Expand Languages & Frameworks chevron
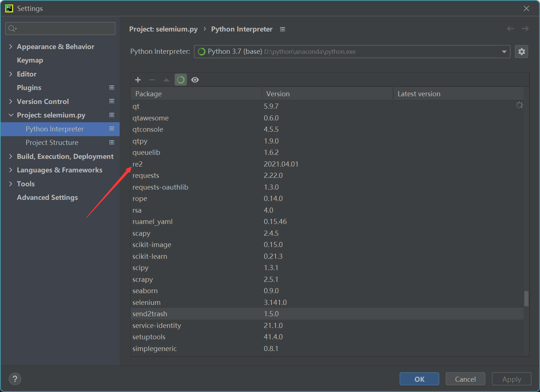 (x=11, y=170)
